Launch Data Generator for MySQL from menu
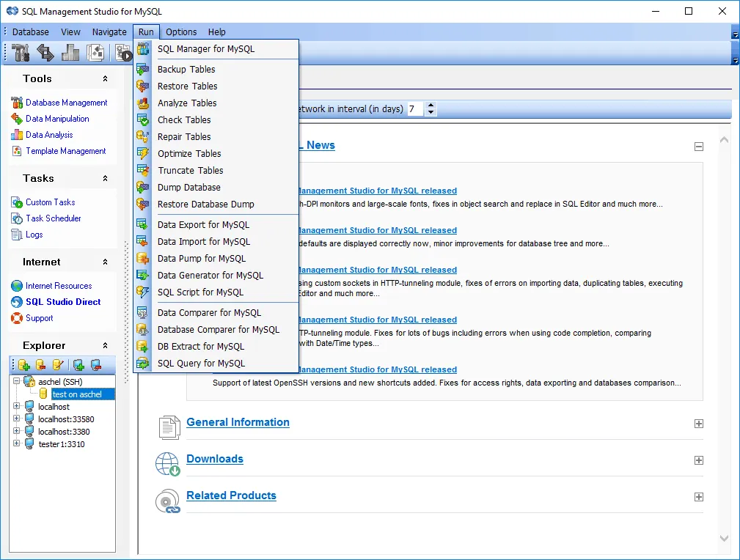The height and width of the screenshot is (560, 740). click(216, 276)
